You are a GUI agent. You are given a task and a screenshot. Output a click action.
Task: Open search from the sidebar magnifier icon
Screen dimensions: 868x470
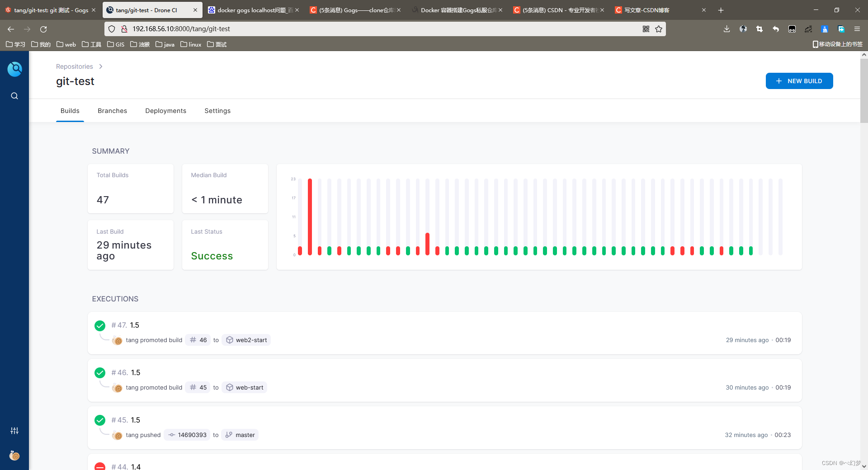14,96
